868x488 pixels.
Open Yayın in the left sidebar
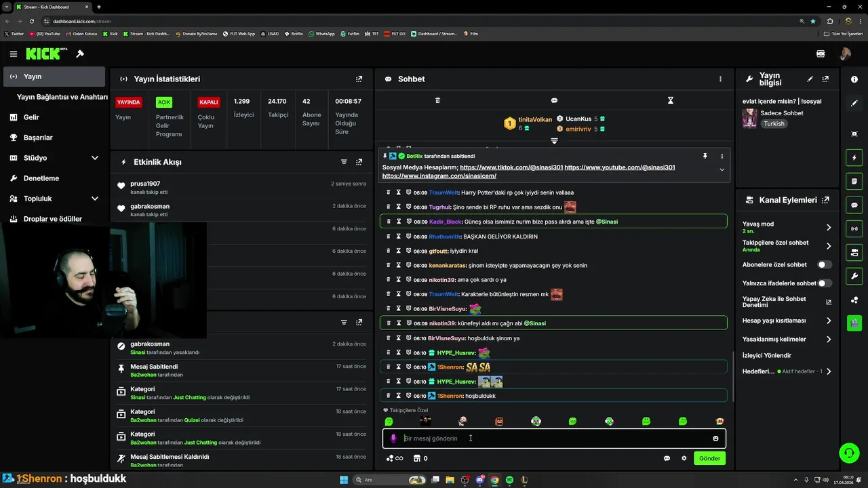pyautogui.click(x=54, y=77)
